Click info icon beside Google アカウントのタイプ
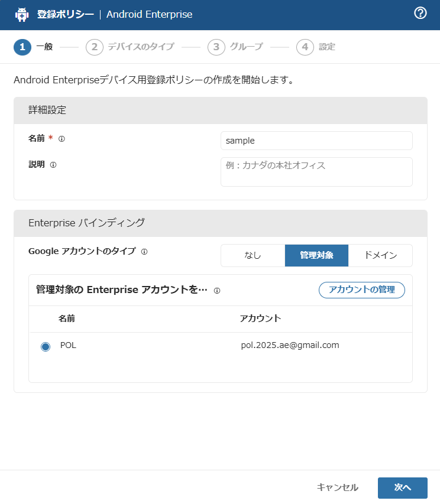 click(144, 252)
